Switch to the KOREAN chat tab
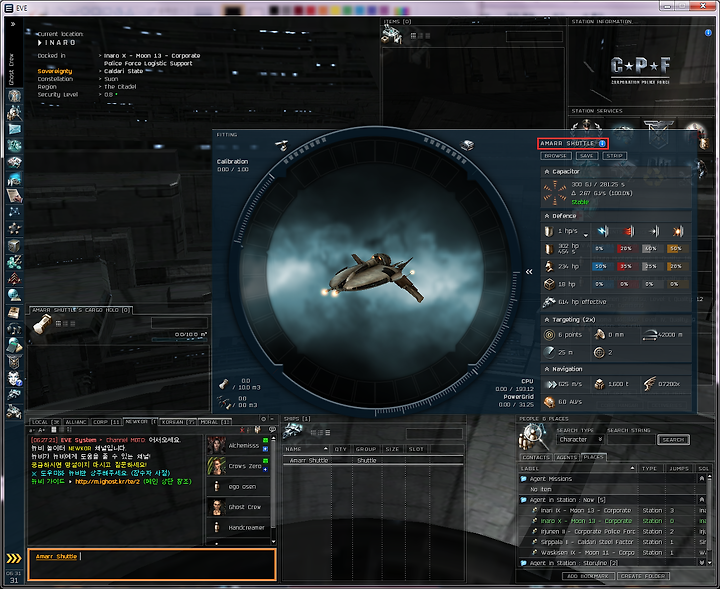Viewport: 720px width, 589px height. pyautogui.click(x=178, y=421)
